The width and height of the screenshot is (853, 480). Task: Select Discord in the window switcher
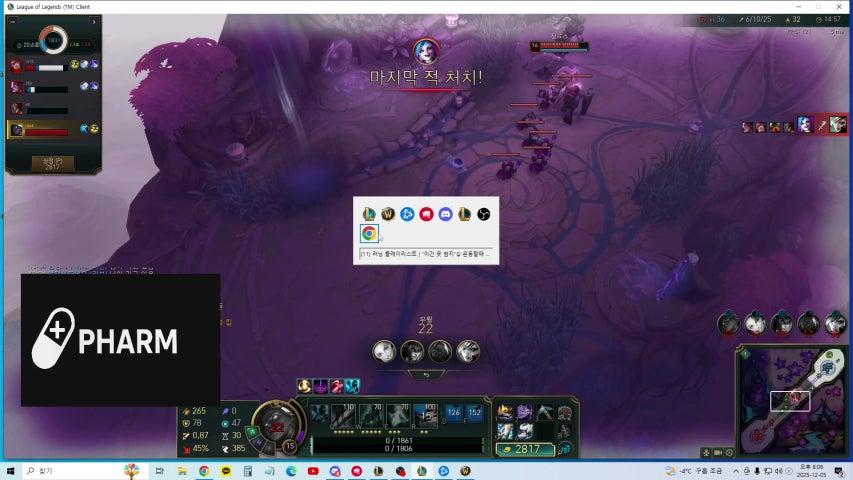click(445, 214)
